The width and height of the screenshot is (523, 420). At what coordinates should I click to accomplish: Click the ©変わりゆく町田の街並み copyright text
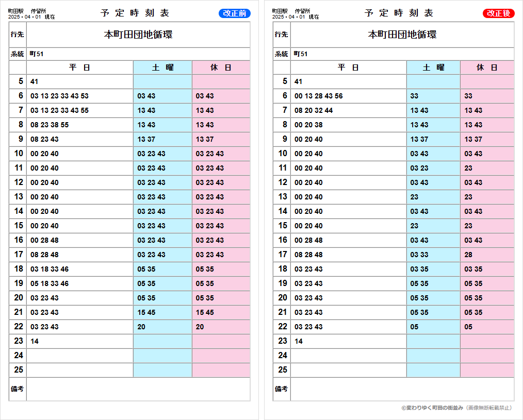pyautogui.click(x=456, y=408)
